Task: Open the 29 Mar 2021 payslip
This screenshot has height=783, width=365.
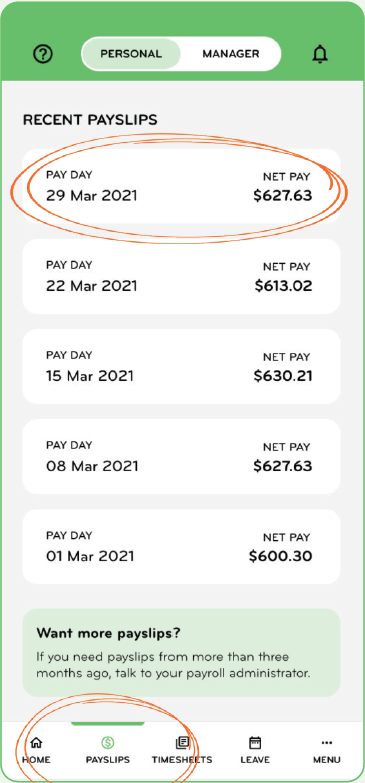Action: [x=181, y=186]
